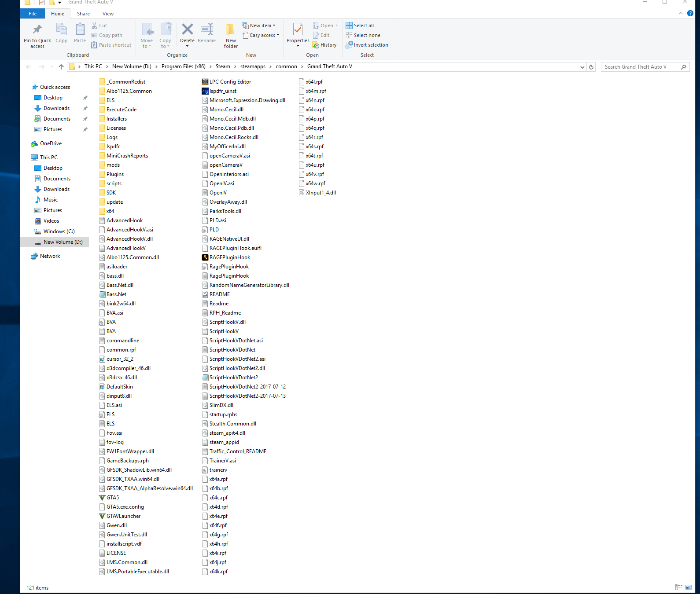This screenshot has height=594, width=700.
Task: Select the Plugins folder
Action: [111, 174]
